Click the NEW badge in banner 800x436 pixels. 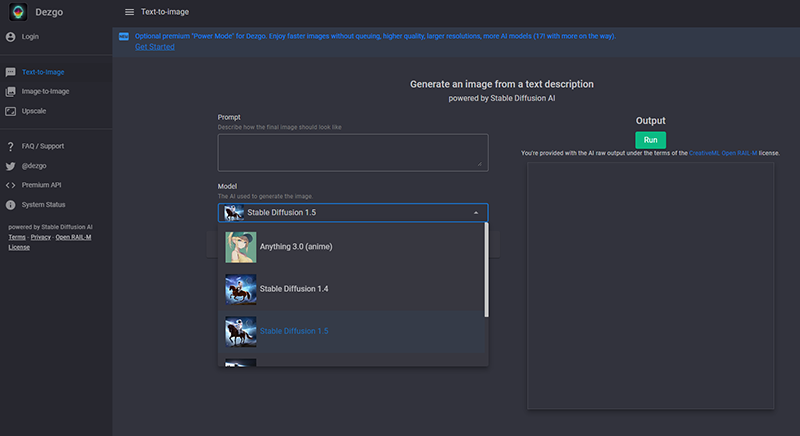click(123, 36)
